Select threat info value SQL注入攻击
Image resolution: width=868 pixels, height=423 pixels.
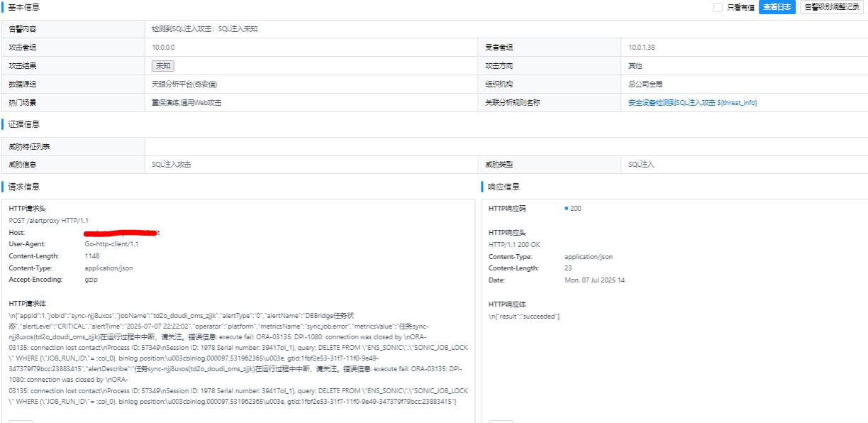point(172,165)
